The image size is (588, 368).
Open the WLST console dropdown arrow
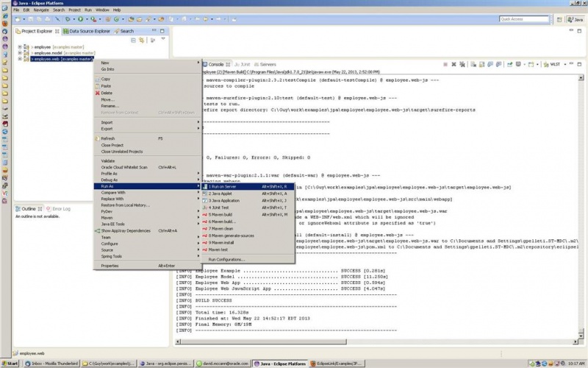click(x=564, y=65)
